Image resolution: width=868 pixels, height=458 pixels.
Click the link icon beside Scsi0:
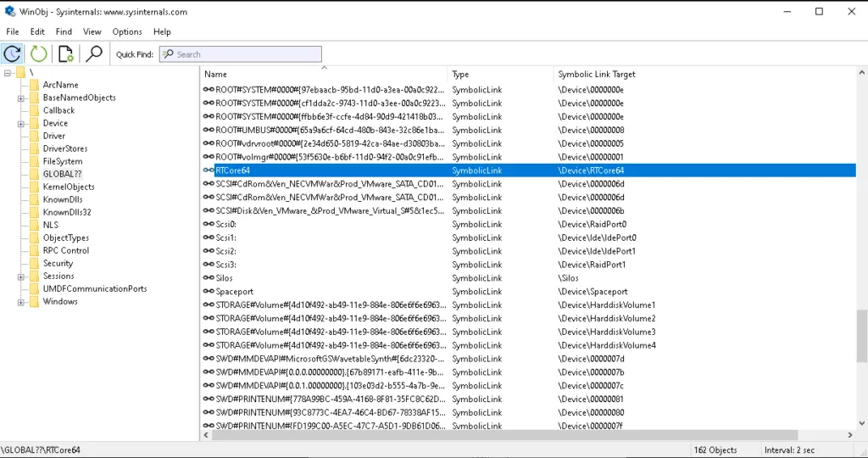(x=209, y=224)
